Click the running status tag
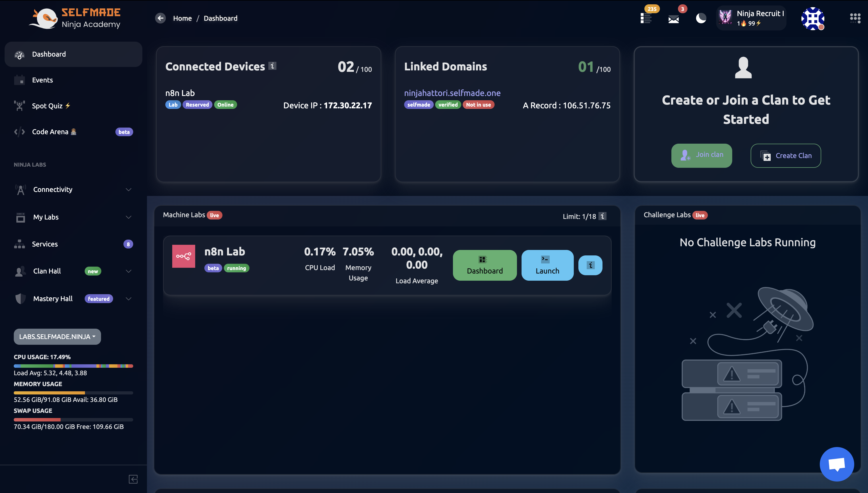 click(x=237, y=268)
